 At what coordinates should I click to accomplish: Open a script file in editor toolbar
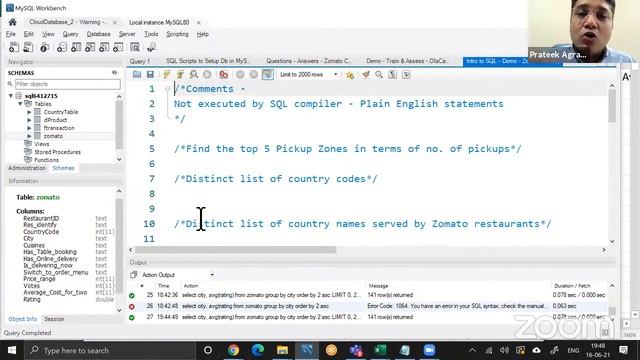pos(137,74)
